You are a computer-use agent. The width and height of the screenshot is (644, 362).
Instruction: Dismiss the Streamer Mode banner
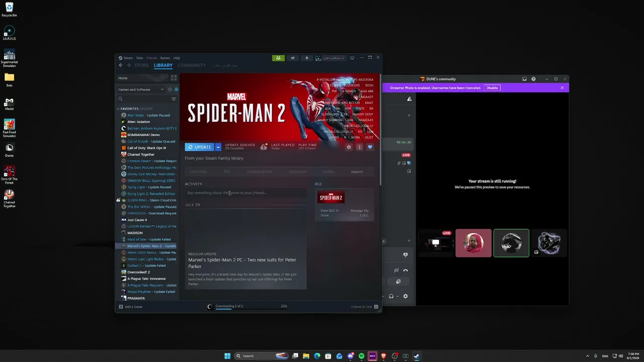(x=562, y=88)
